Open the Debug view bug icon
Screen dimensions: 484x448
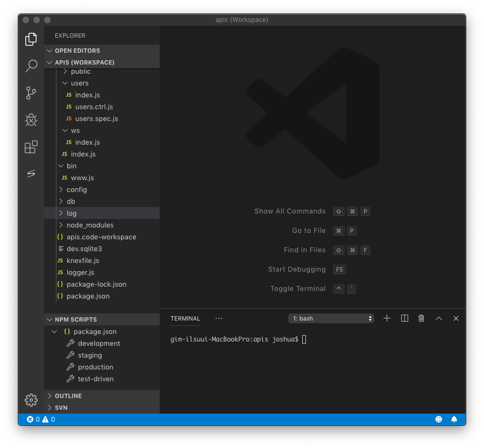pyautogui.click(x=31, y=120)
